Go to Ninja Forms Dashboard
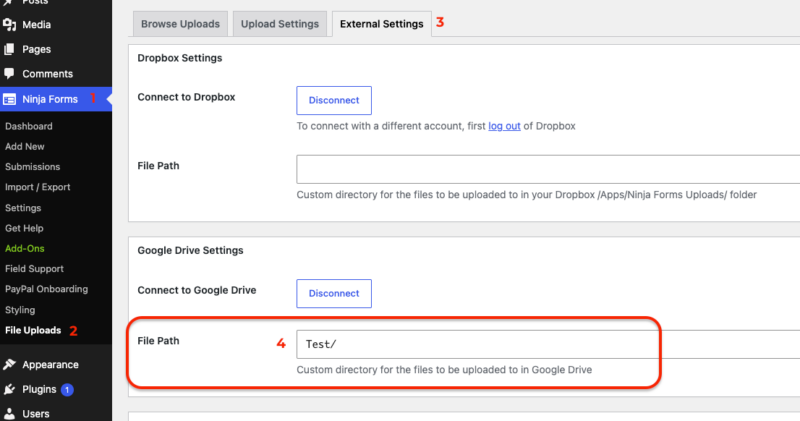The width and height of the screenshot is (800, 421). click(x=29, y=126)
